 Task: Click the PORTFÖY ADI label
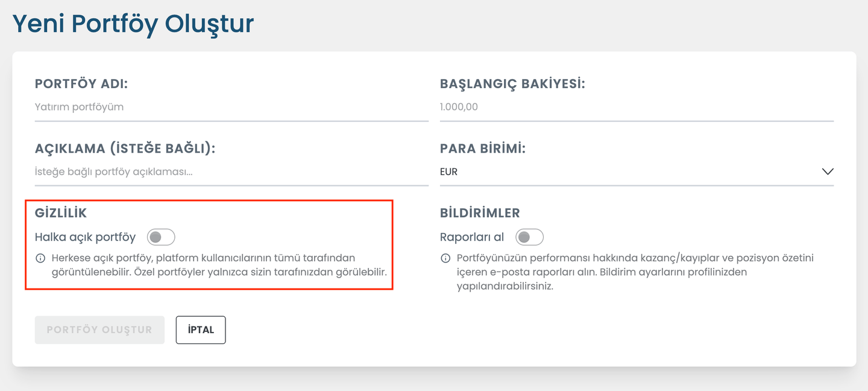click(x=81, y=84)
